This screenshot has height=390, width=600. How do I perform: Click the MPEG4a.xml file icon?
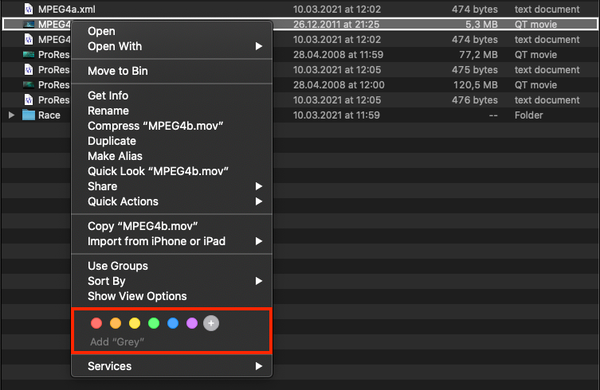[x=29, y=9]
